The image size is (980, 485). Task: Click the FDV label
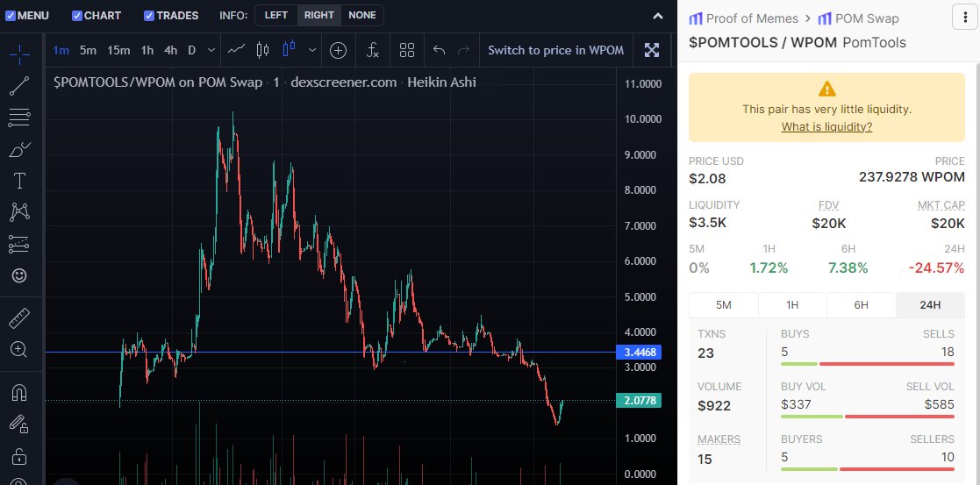pos(829,205)
